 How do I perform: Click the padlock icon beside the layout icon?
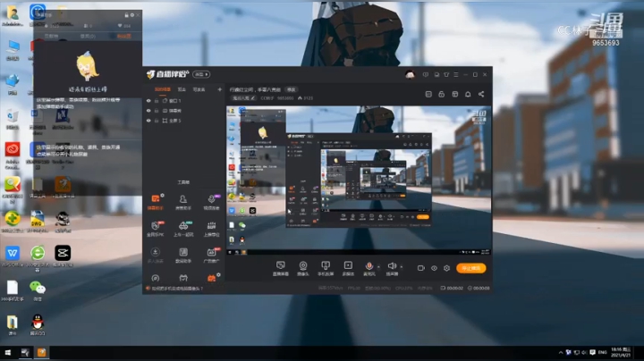coord(442,95)
